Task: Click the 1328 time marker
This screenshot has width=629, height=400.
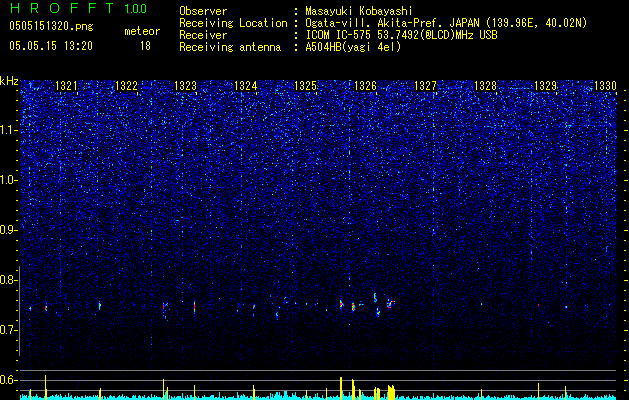Action: [x=485, y=86]
